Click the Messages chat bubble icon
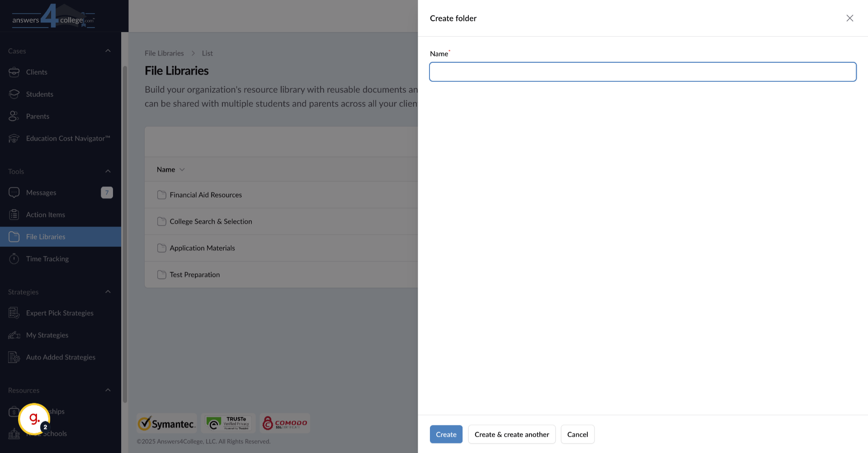Image resolution: width=868 pixels, height=453 pixels. (14, 193)
